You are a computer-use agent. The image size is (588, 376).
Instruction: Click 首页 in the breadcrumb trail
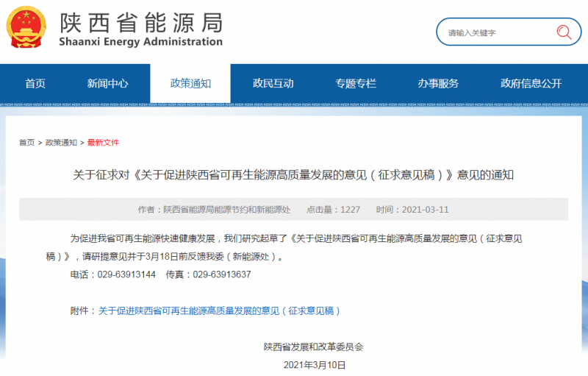point(26,143)
